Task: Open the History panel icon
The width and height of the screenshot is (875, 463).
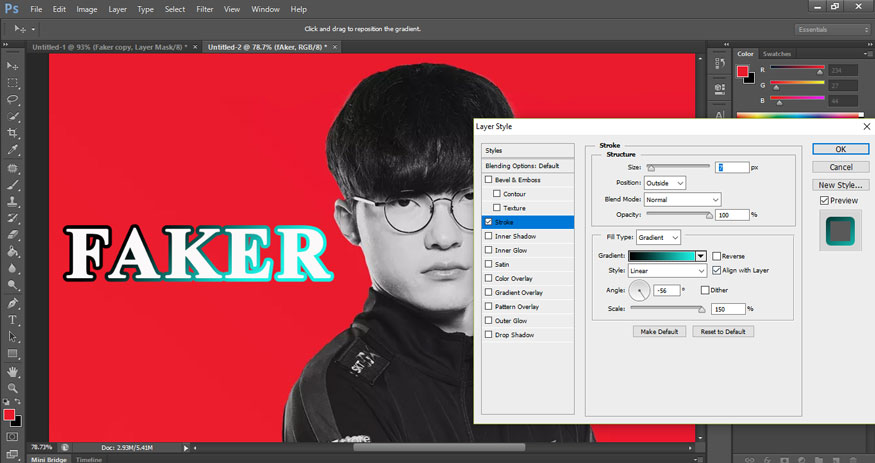Action: coord(720,64)
